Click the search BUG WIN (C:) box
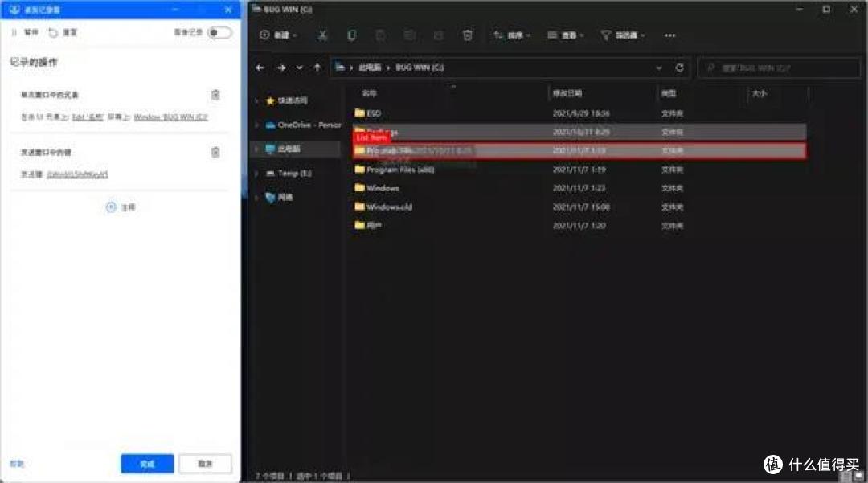 (x=780, y=68)
